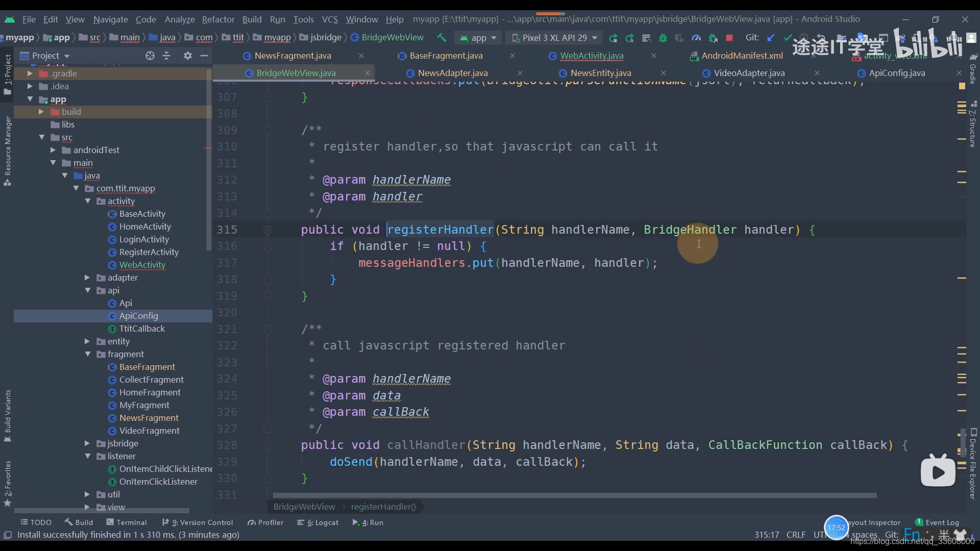980x551 pixels.
Task: Switch to the WebActivity.java tab
Action: [x=592, y=56]
